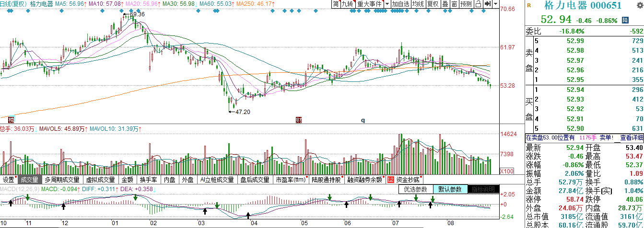This screenshot has height=228, width=644.
Task: Click the red L2 badge beside 资金抄底
Action: [x=390, y=180]
